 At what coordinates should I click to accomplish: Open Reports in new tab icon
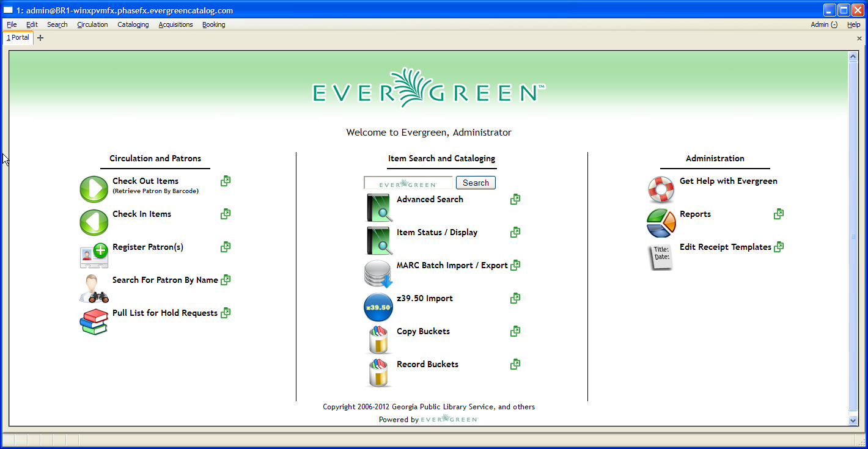pos(779,214)
